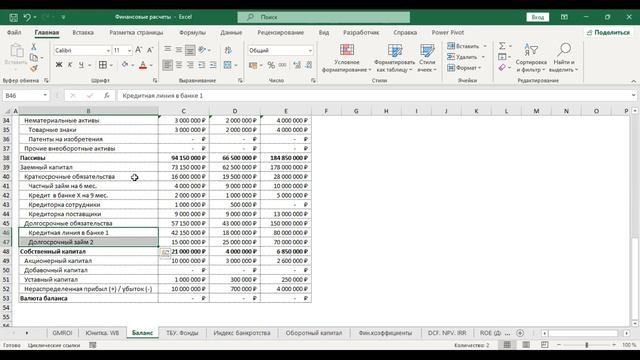
Task: Set bottom vertical alignment
Action: tap(190, 50)
